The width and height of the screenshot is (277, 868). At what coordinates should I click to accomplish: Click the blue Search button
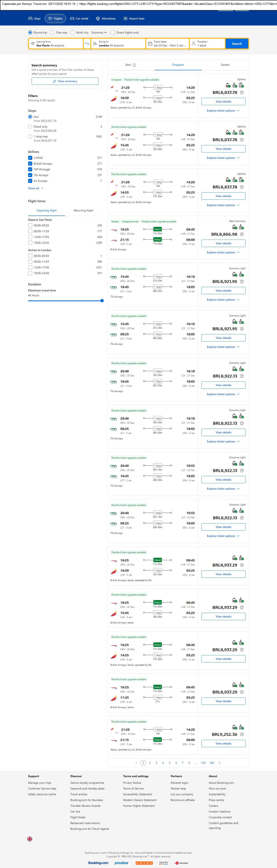pyautogui.click(x=237, y=44)
